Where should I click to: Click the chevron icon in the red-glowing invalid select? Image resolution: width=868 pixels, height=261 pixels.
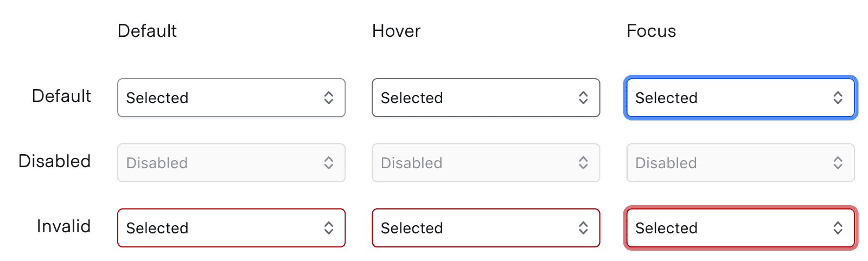838,228
